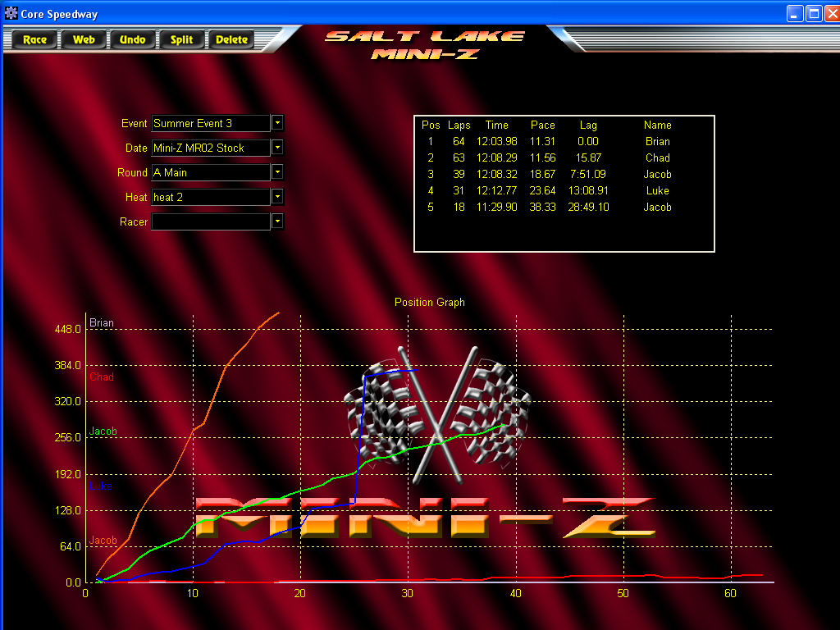This screenshot has height=630, width=840.
Task: Click the Name column header
Action: [657, 126]
